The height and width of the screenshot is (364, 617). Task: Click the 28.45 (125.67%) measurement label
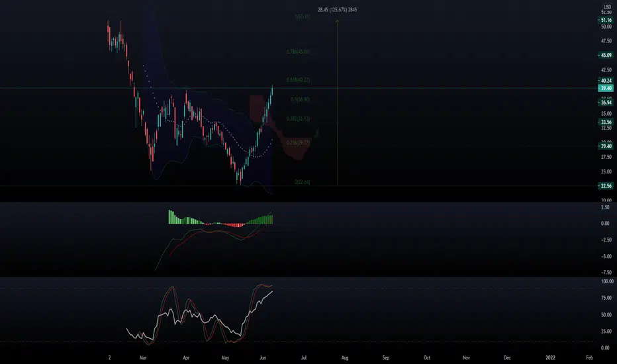tap(337, 10)
